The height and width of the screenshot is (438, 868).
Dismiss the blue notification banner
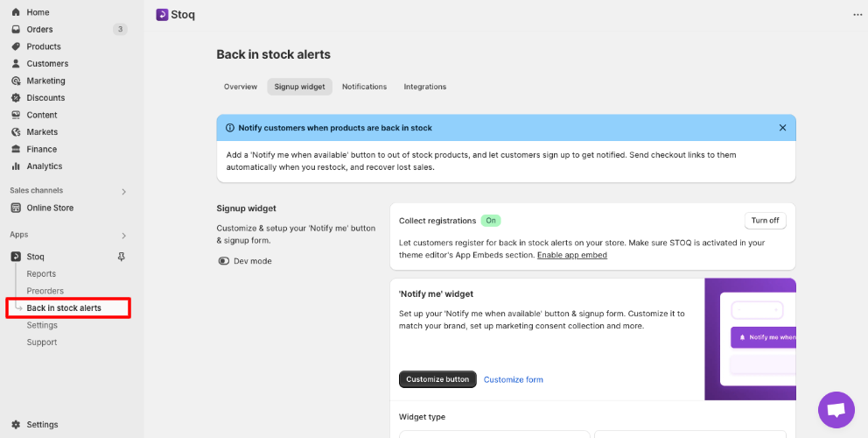[x=782, y=128]
